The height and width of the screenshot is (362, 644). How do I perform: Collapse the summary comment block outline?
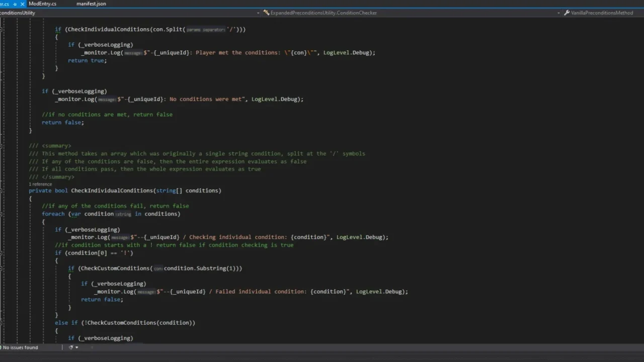click(x=2, y=146)
